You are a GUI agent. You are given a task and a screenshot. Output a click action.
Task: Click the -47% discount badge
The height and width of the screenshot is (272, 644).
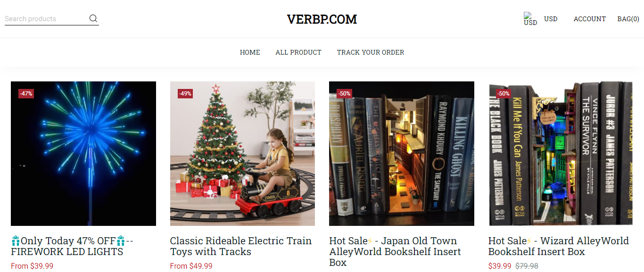click(x=26, y=94)
